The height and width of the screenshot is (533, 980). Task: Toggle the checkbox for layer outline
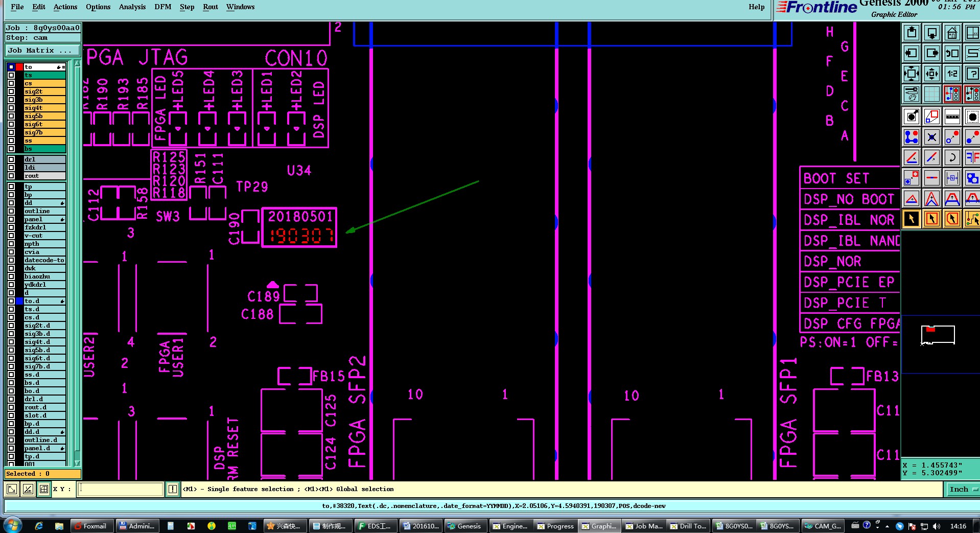[11, 211]
